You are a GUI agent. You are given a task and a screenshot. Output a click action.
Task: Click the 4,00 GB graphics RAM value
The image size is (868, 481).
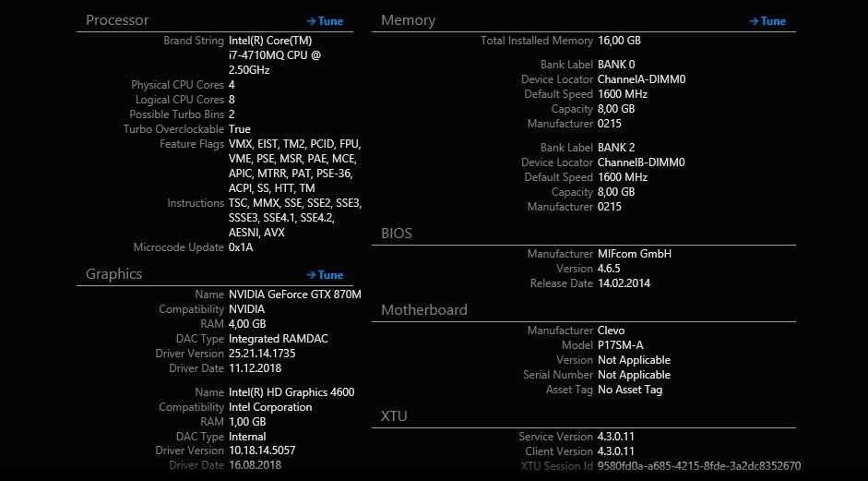(247, 324)
